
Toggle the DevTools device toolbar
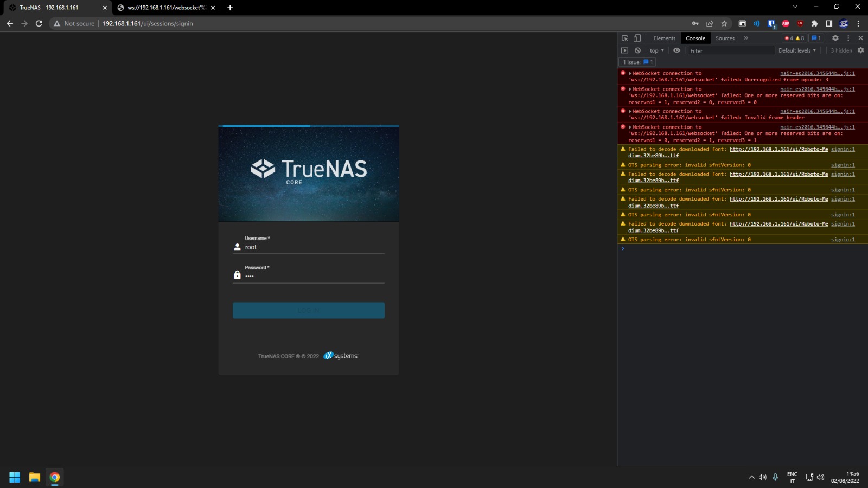pos(637,38)
